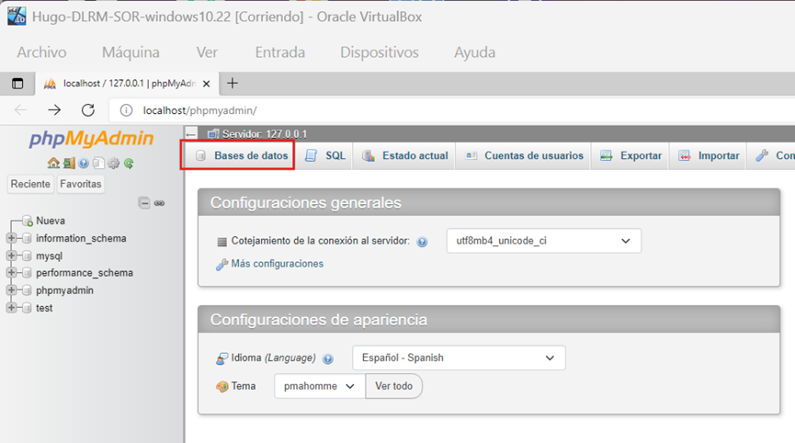Click help icon next to Idioma (Language)

tap(328, 359)
